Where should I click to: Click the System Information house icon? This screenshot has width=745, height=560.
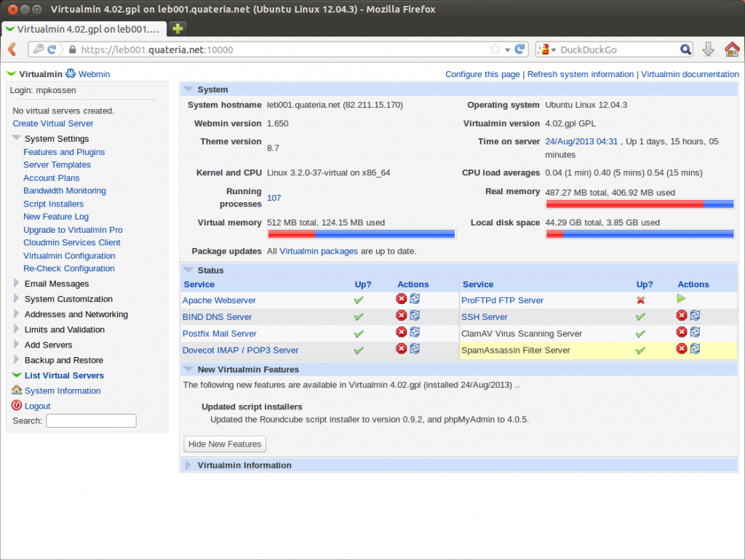[17, 390]
